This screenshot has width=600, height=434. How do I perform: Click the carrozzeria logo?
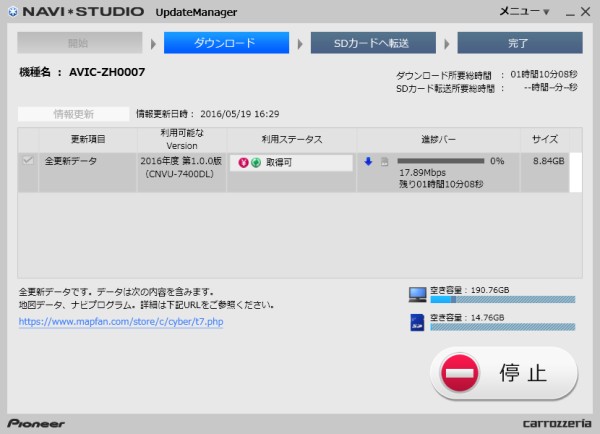tap(557, 423)
